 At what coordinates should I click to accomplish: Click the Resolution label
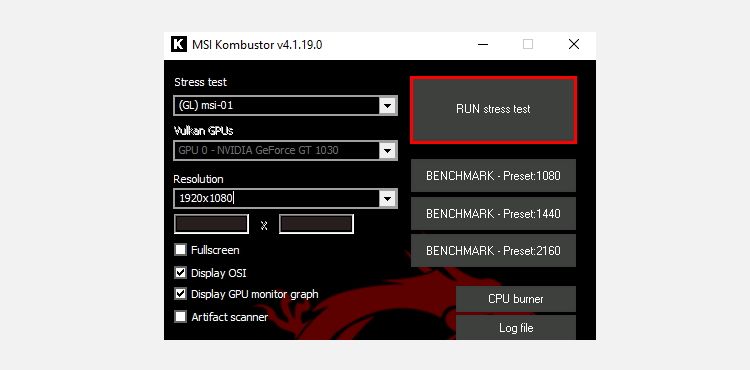(x=199, y=179)
